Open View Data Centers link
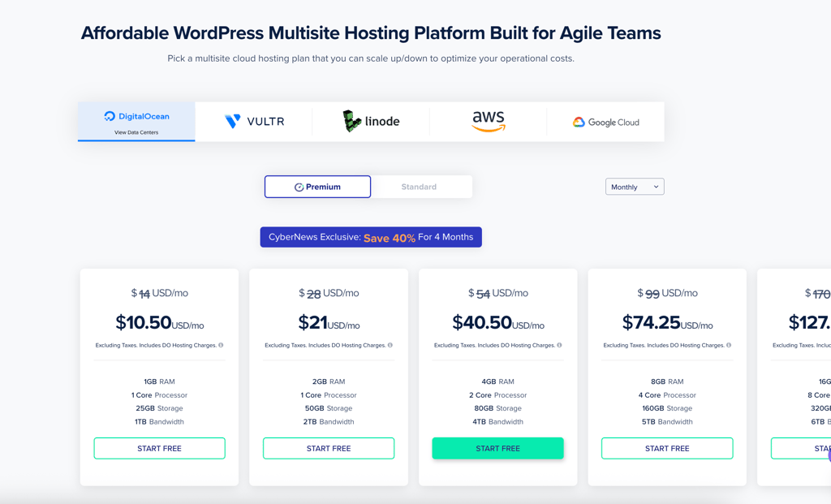The height and width of the screenshot is (504, 831). [136, 132]
